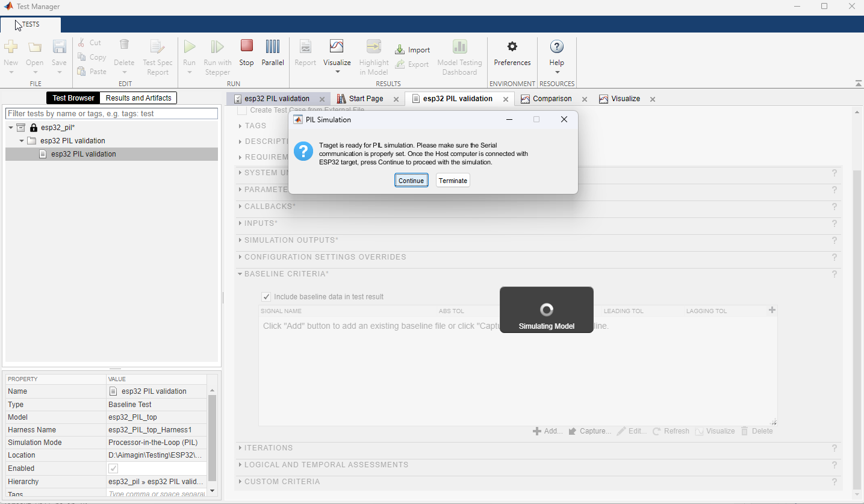Click the Import results icon
This screenshot has width=864, height=504.
pos(400,50)
